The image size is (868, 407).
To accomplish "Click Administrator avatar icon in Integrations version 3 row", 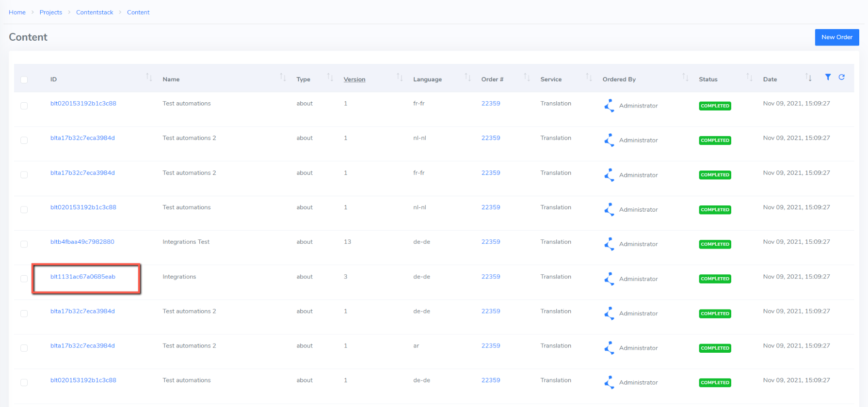I will [x=609, y=279].
